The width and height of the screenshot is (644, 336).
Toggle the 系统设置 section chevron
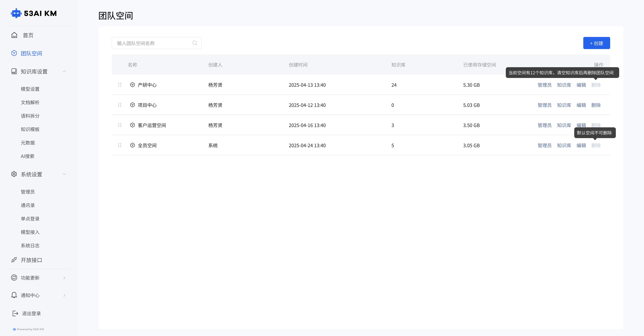pyautogui.click(x=64, y=174)
